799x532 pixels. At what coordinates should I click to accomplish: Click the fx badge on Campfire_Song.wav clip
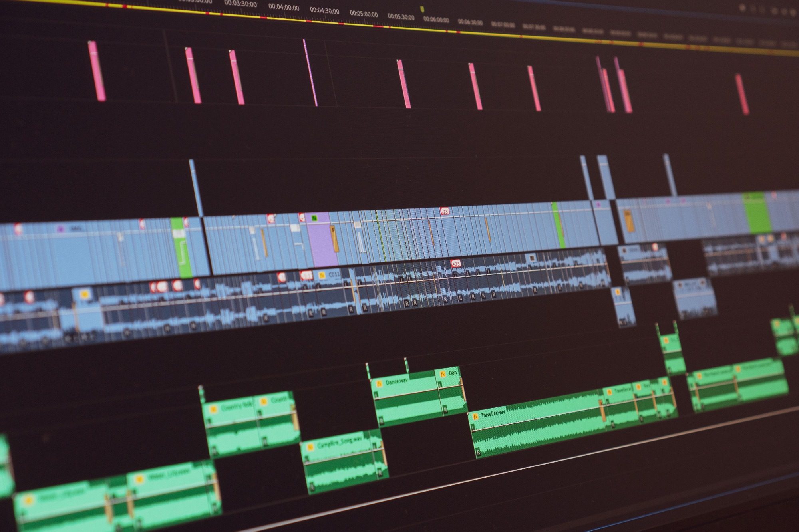(x=310, y=447)
